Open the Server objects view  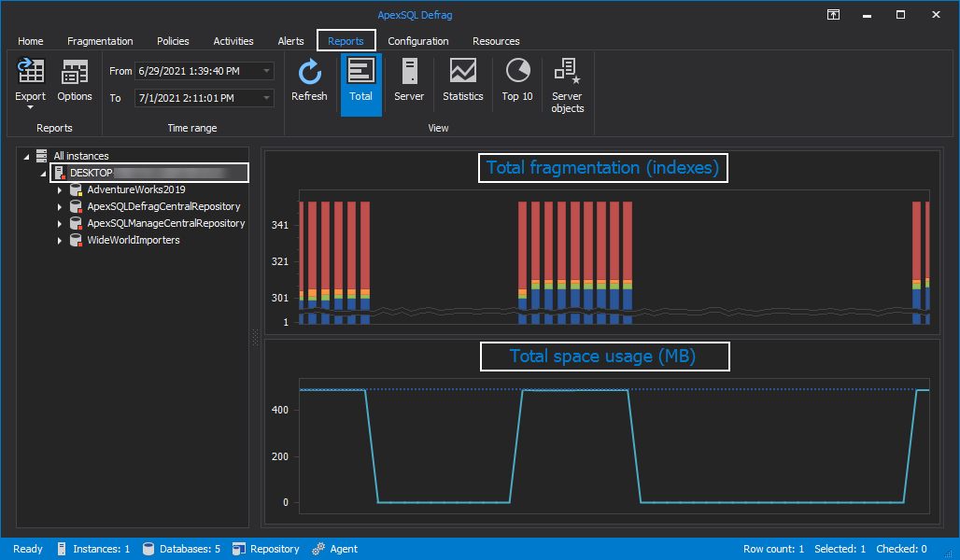[567, 85]
